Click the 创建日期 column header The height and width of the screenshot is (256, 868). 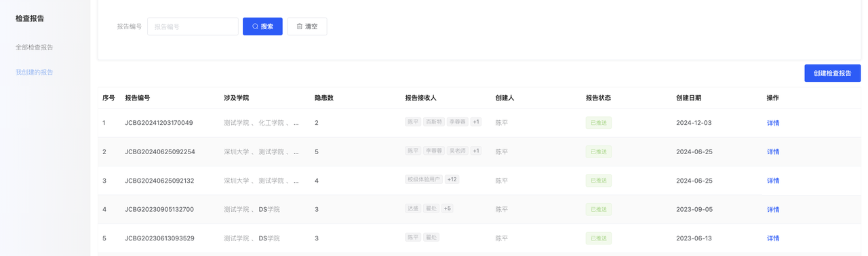689,98
